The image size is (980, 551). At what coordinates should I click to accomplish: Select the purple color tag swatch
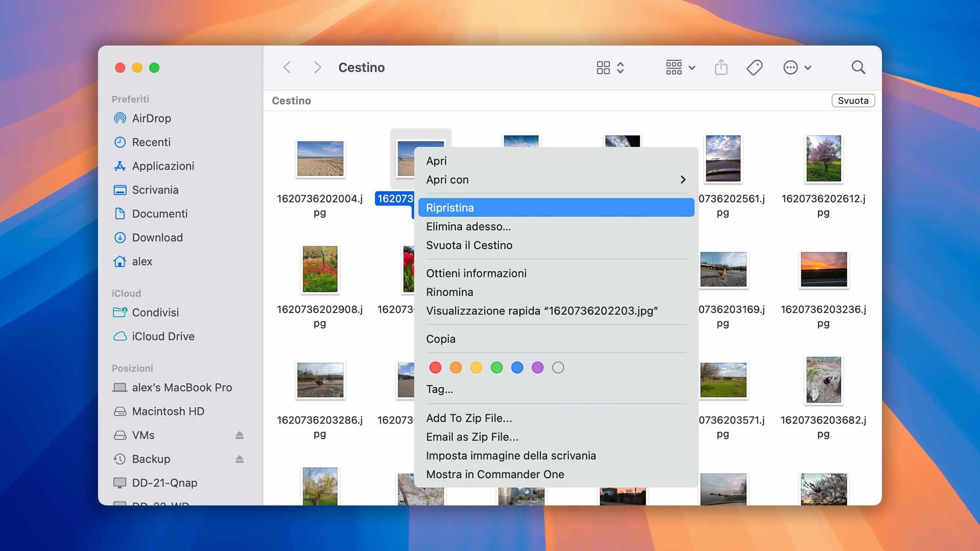(x=538, y=367)
